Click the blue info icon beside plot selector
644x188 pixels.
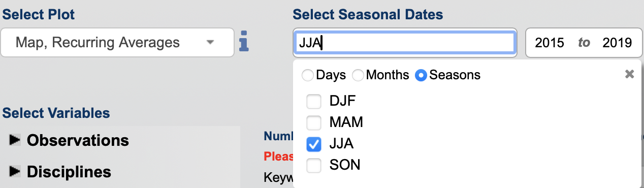tap(244, 42)
